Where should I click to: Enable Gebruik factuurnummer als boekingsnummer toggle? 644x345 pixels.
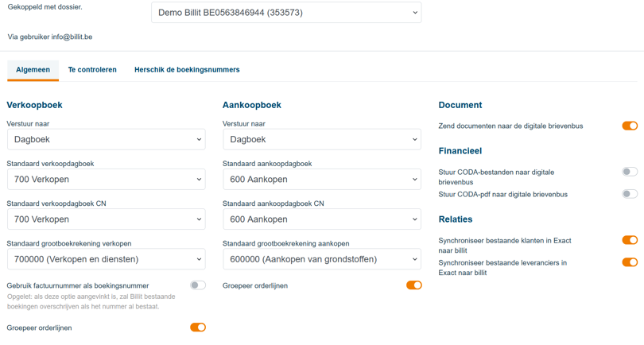tap(197, 285)
